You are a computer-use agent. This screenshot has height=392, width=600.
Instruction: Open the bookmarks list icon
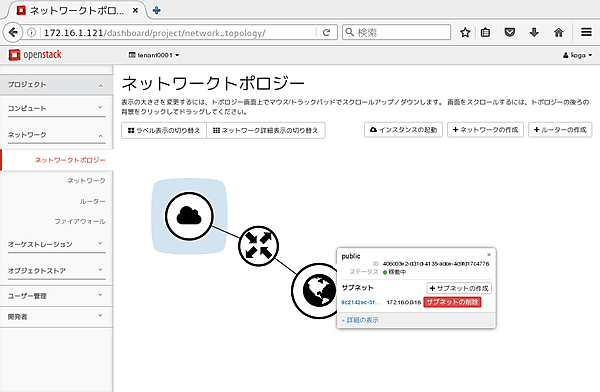pyautogui.click(x=485, y=33)
